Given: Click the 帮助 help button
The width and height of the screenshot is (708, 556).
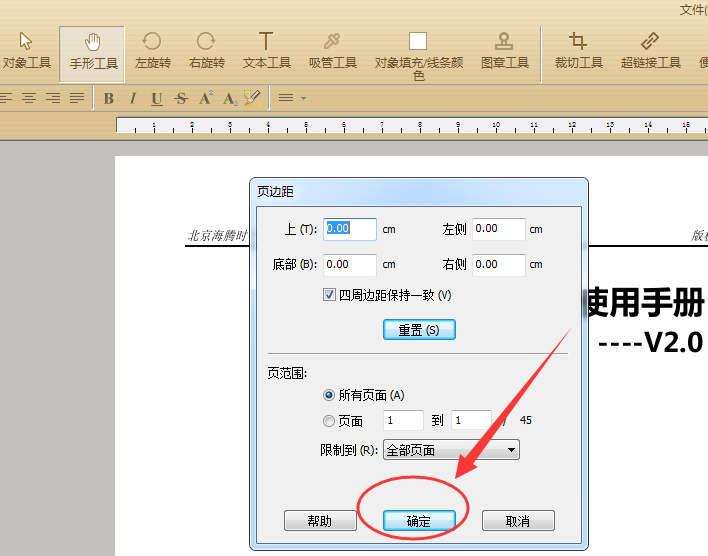Looking at the screenshot, I should pos(320,521).
